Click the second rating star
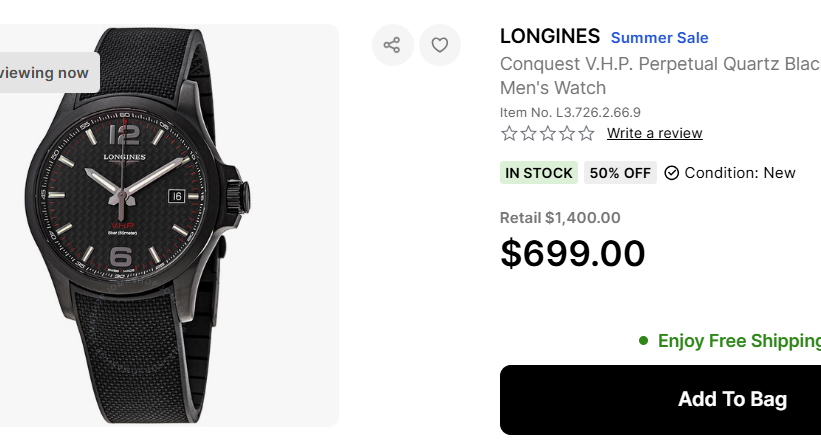This screenshot has width=821, height=447. click(529, 133)
